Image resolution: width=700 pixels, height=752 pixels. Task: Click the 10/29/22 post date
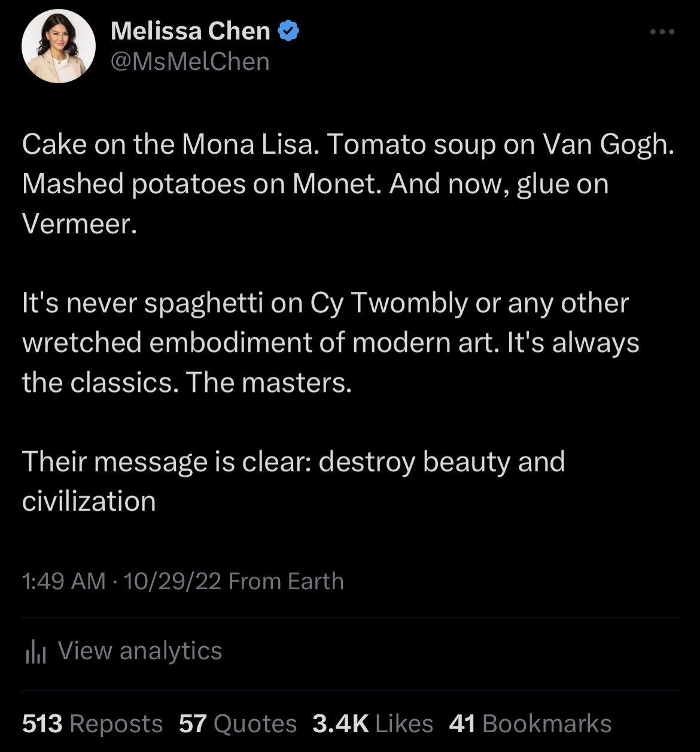click(171, 581)
